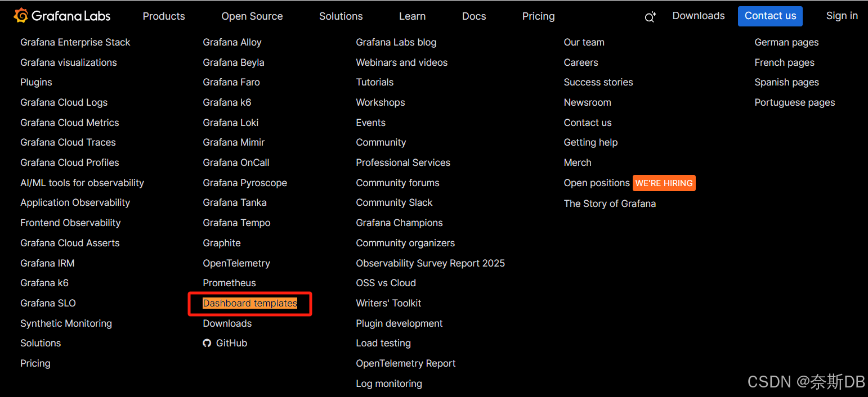Open Our team link

point(584,42)
